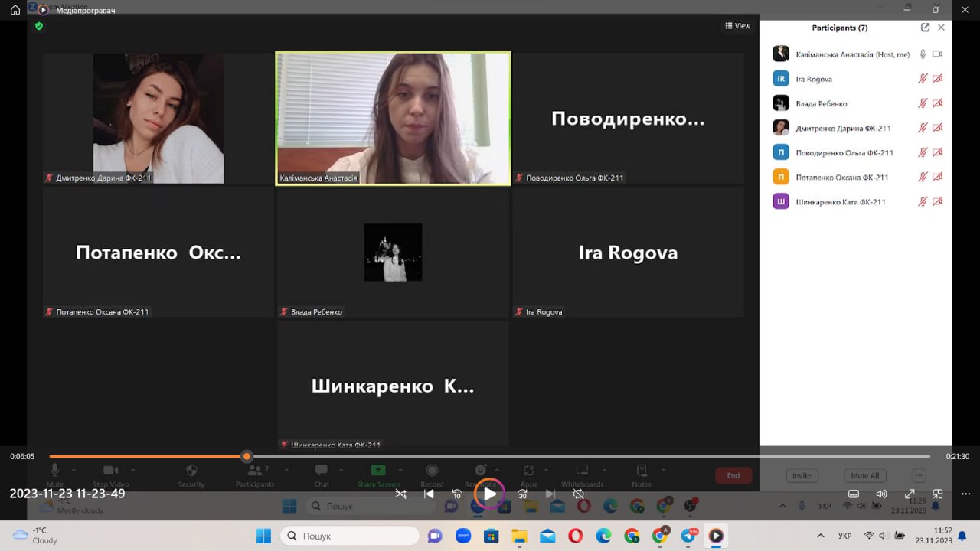Expand hidden system tray icons chevron
Screen dimensions: 980x551
tap(821, 536)
